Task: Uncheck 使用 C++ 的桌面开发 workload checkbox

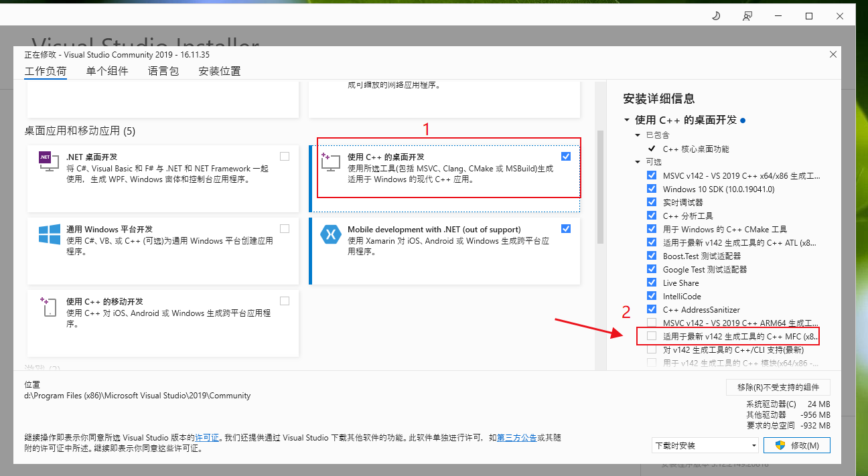Action: [566, 156]
